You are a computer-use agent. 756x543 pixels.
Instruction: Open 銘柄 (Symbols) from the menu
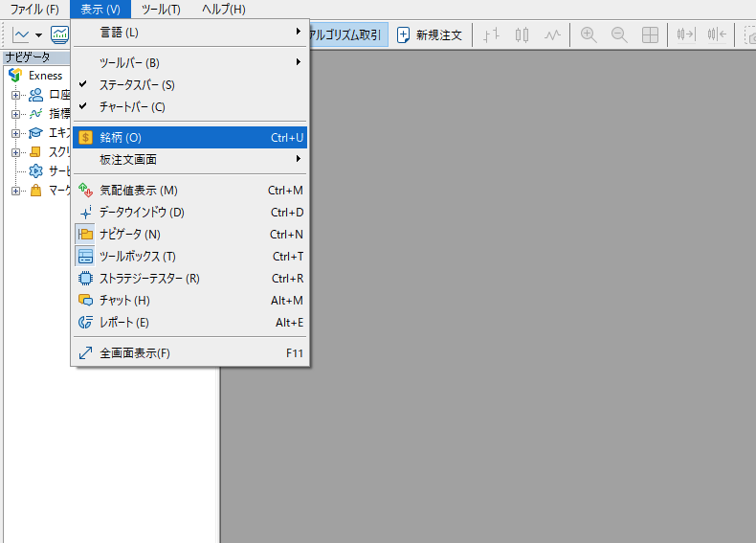click(x=120, y=138)
